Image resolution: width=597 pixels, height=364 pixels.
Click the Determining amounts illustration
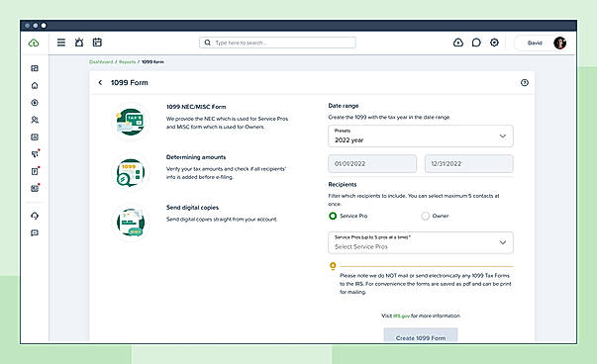click(x=131, y=172)
